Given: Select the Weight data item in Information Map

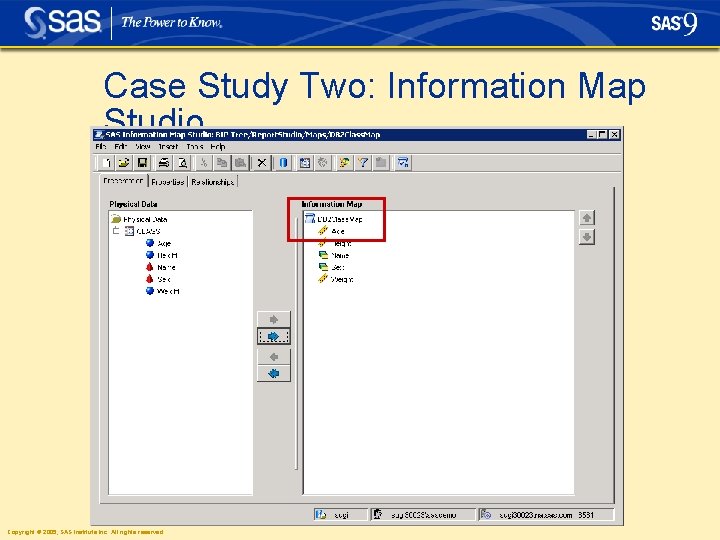Looking at the screenshot, I should point(336,279).
